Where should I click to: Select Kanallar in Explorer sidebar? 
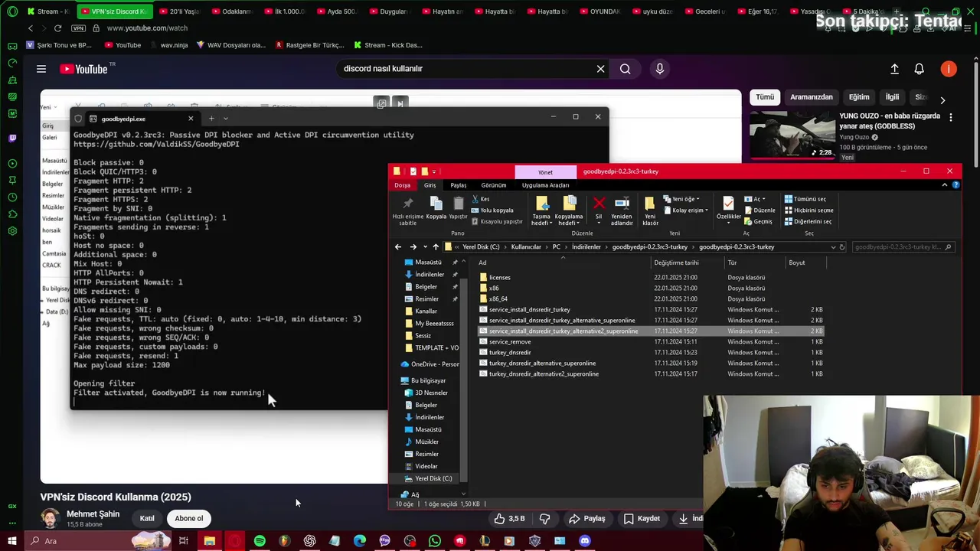(x=426, y=311)
